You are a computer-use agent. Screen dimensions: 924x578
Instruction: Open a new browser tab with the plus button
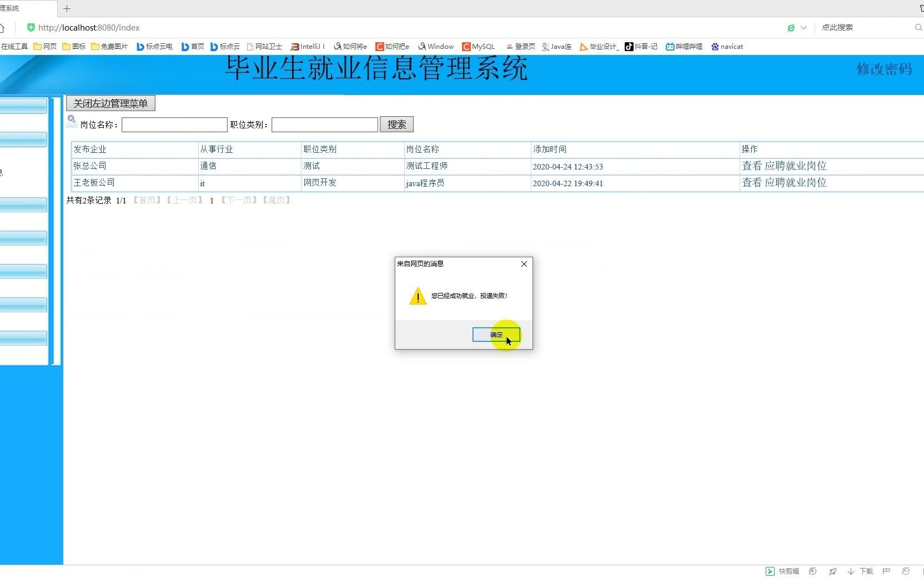pos(67,8)
